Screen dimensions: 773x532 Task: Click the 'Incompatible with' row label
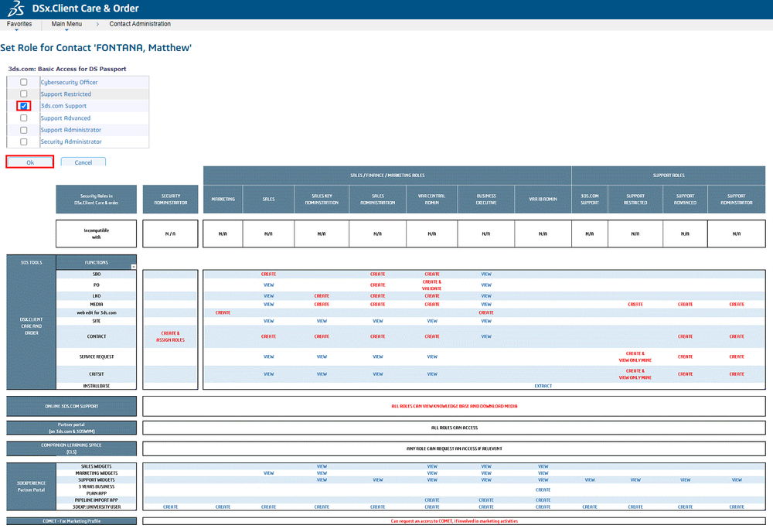(96, 234)
